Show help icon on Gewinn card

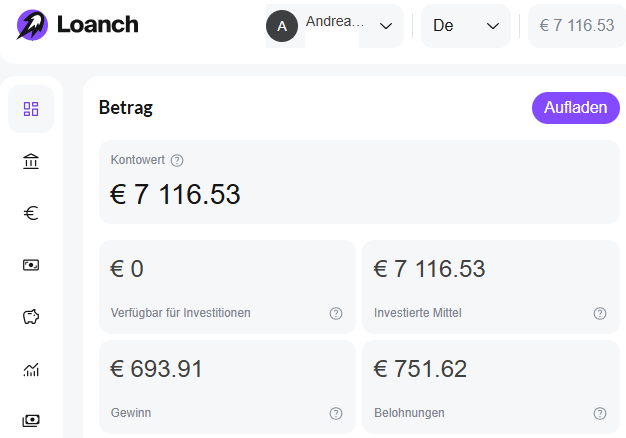point(336,413)
